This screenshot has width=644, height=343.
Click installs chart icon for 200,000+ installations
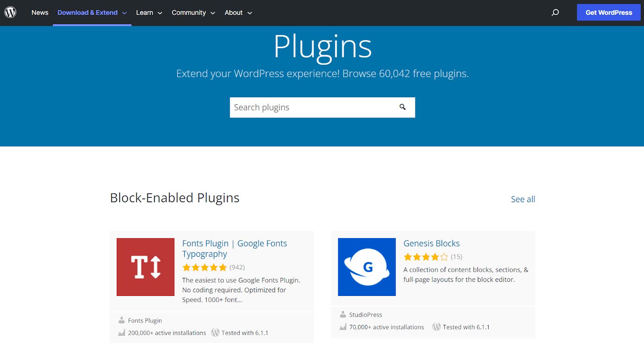click(x=122, y=333)
